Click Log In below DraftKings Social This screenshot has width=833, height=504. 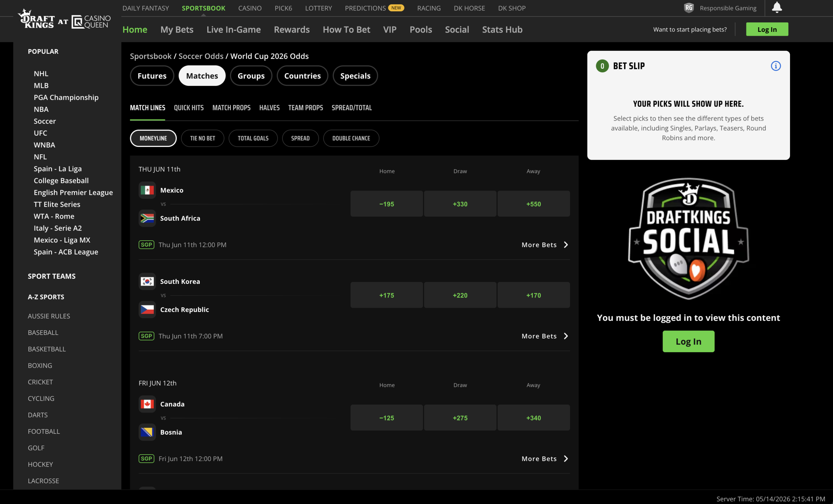click(688, 341)
